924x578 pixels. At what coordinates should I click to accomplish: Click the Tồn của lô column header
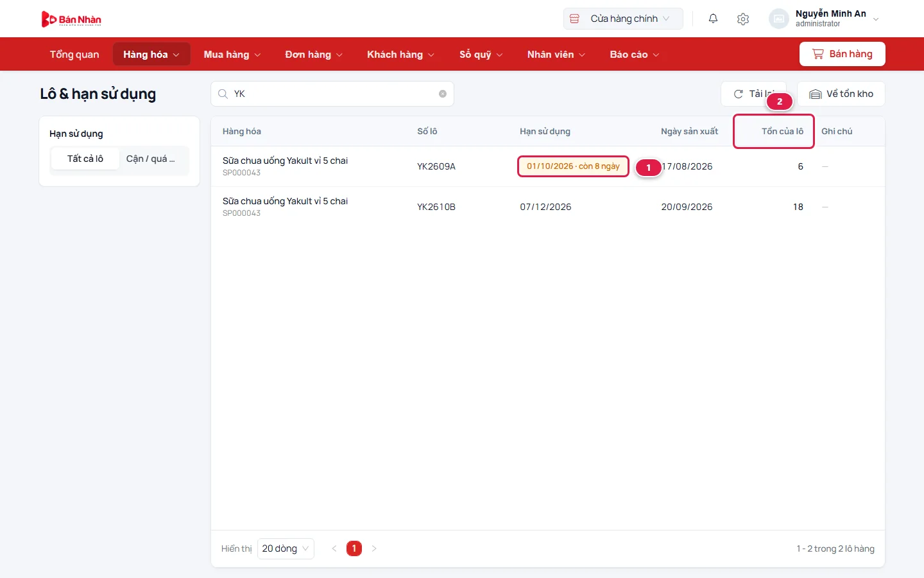pyautogui.click(x=782, y=131)
